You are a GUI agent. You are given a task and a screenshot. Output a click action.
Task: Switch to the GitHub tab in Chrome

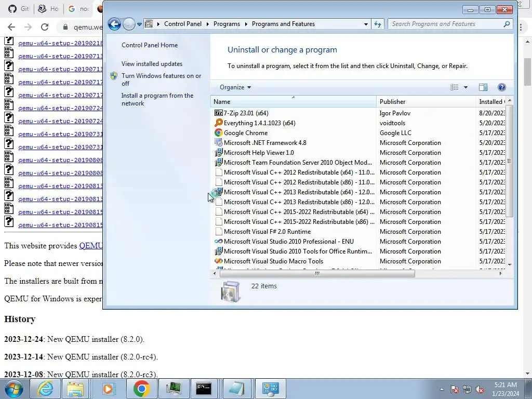click(18, 8)
